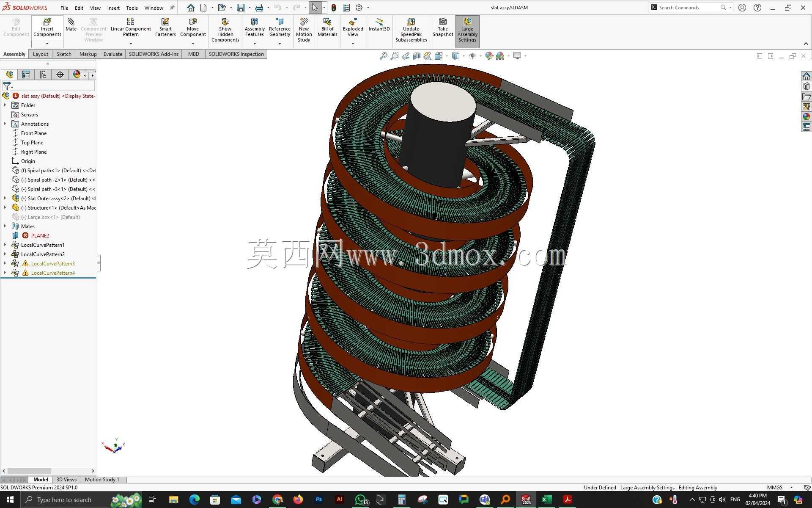
Task: Open DisplayManager tab
Action: 77,75
